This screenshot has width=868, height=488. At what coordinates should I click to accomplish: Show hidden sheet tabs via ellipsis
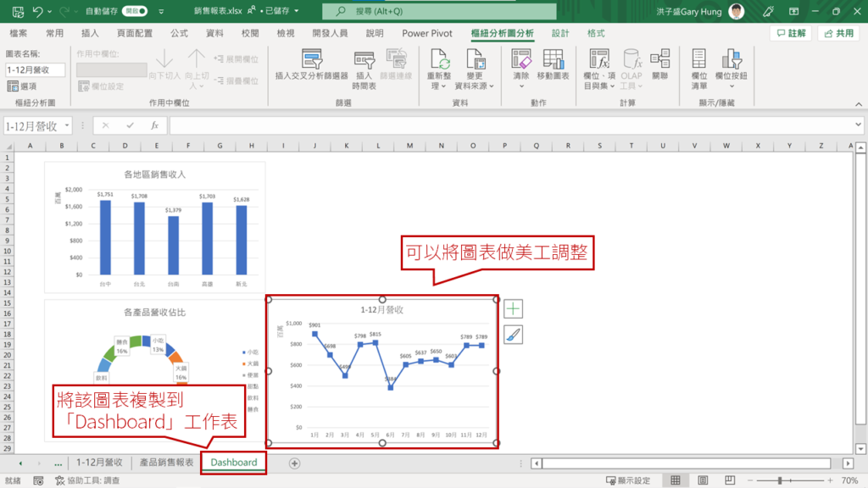(58, 463)
